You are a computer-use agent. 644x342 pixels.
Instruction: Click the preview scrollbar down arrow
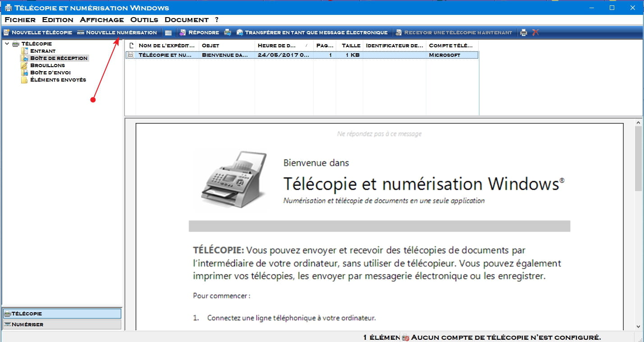click(x=639, y=326)
